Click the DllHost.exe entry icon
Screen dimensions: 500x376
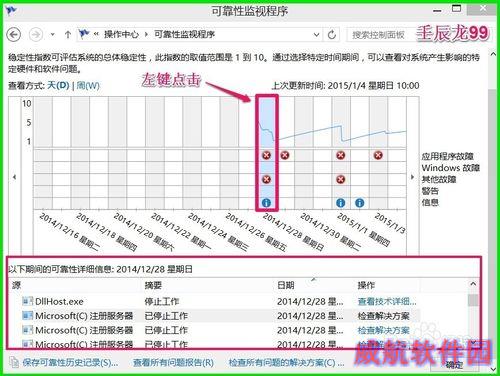pos(28,301)
